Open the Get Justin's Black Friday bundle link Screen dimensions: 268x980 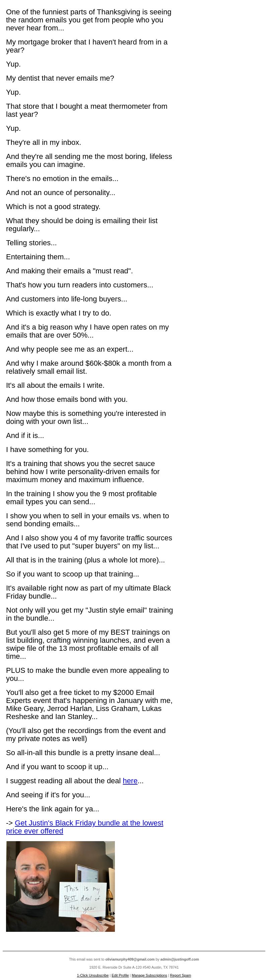pos(84,827)
